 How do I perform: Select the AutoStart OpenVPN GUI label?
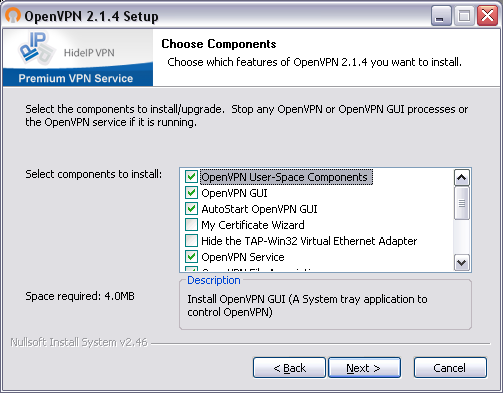tap(259, 209)
